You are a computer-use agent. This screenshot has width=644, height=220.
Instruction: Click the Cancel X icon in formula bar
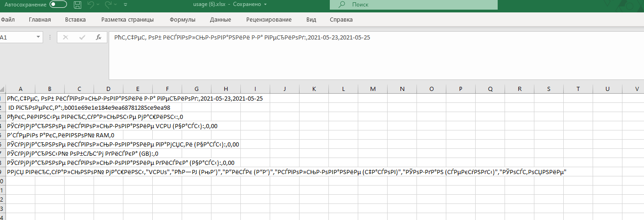(66, 37)
